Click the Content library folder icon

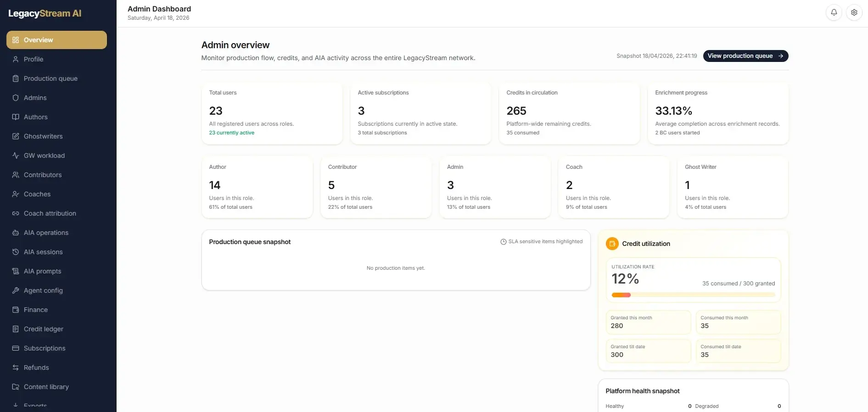point(16,387)
